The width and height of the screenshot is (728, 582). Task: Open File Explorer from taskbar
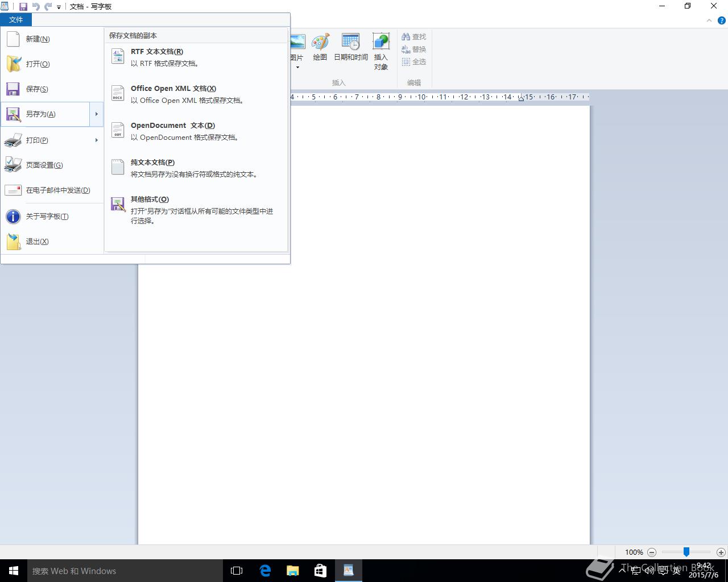pos(292,571)
